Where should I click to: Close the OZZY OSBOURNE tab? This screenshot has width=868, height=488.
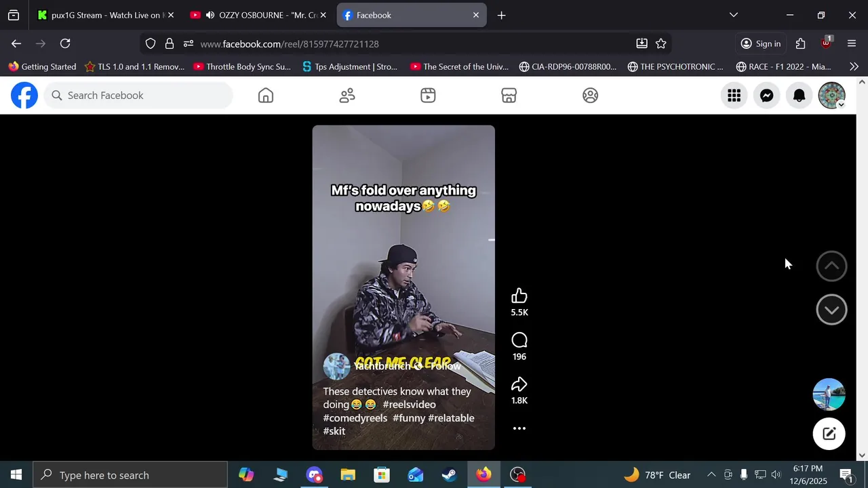pos(323,15)
